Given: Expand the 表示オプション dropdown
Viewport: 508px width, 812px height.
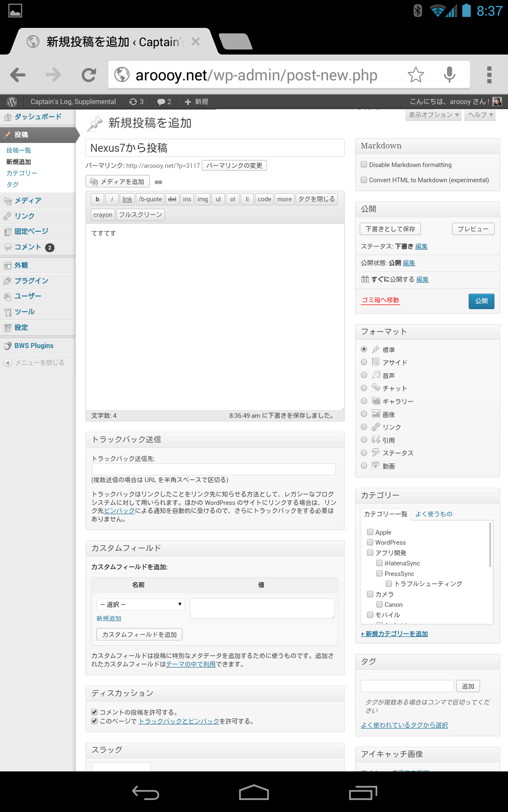Looking at the screenshot, I should (433, 115).
